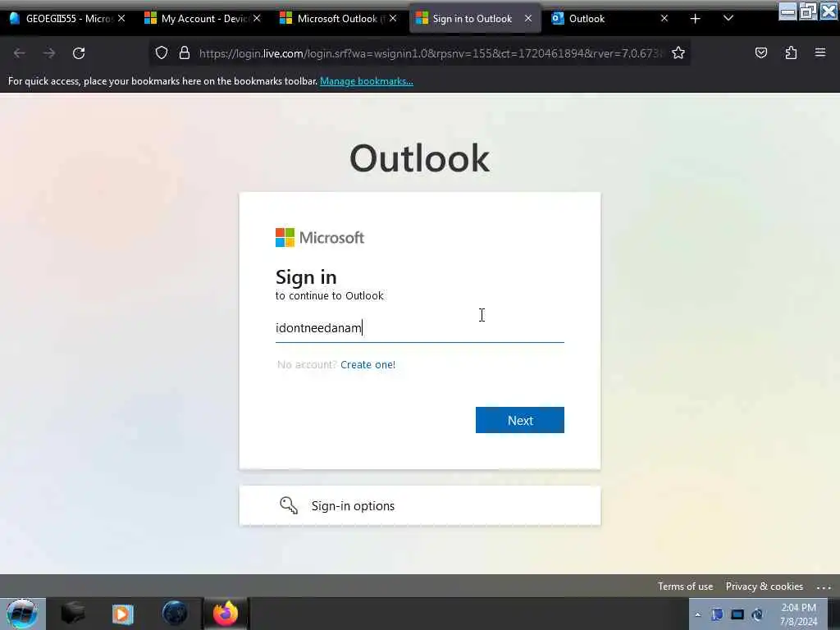Viewport: 840px width, 630px height.
Task: Open network tray icon
Action: pos(717,614)
